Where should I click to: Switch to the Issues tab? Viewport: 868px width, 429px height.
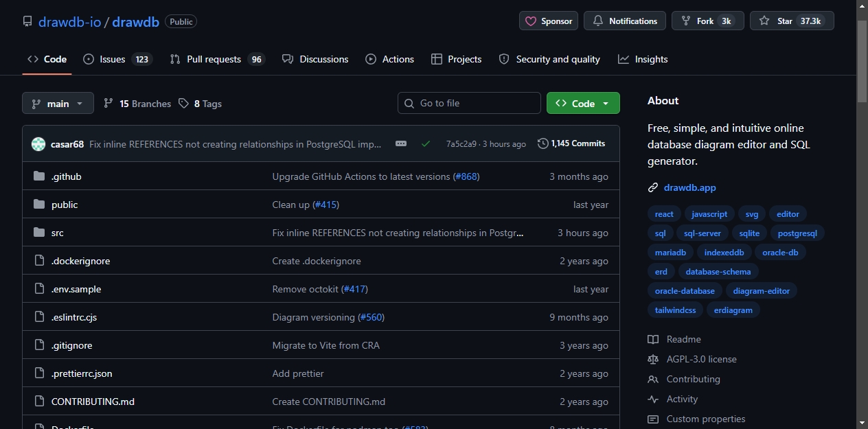117,59
